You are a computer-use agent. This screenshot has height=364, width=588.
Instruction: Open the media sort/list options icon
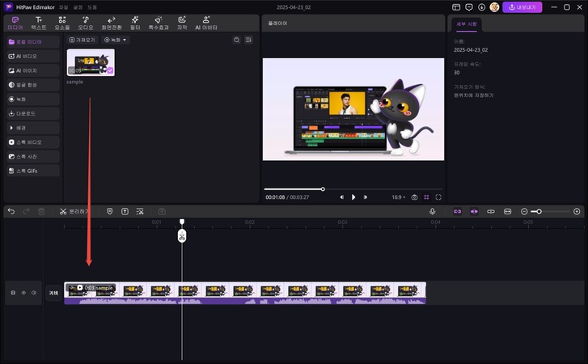pos(248,40)
